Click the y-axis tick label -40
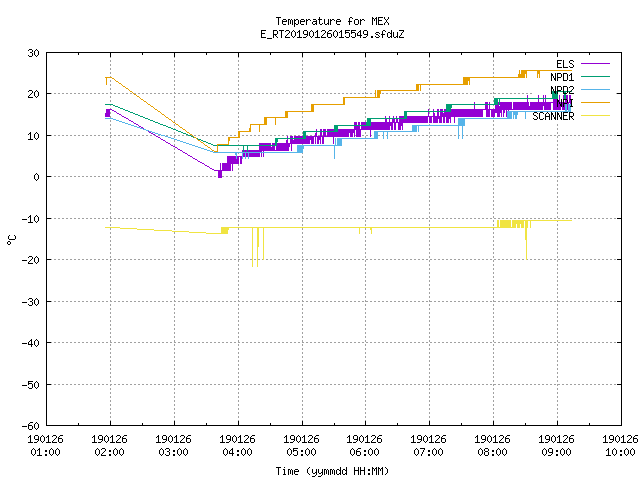 [x=31, y=343]
